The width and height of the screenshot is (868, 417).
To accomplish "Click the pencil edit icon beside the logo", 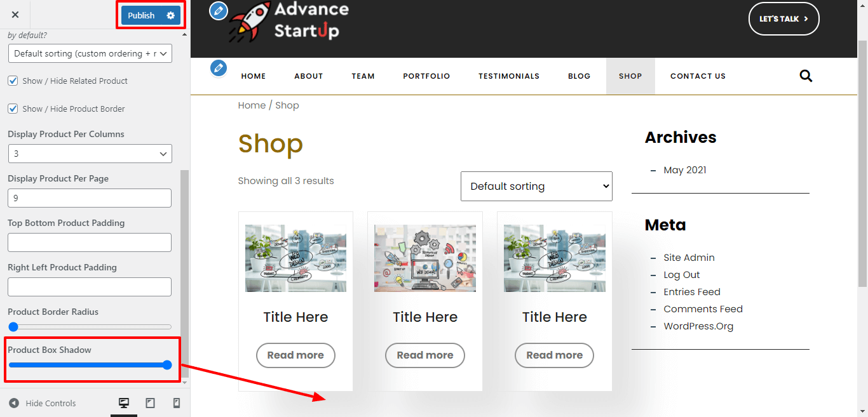I will tap(219, 10).
